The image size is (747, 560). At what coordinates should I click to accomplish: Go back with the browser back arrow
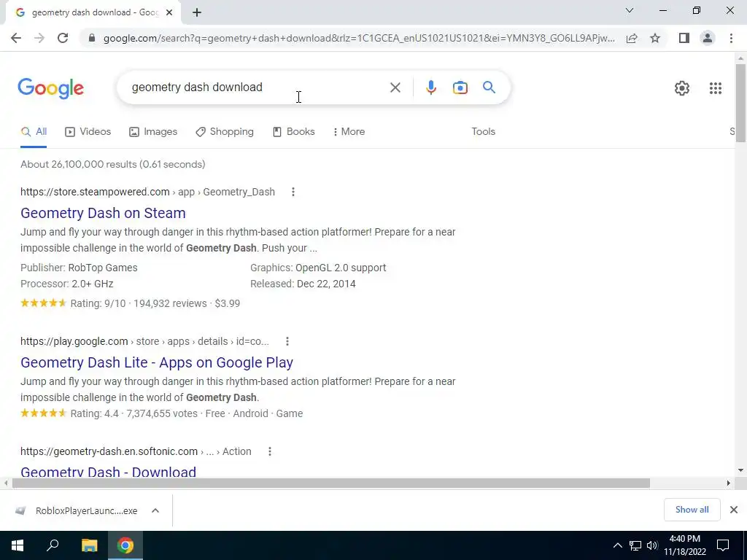16,38
